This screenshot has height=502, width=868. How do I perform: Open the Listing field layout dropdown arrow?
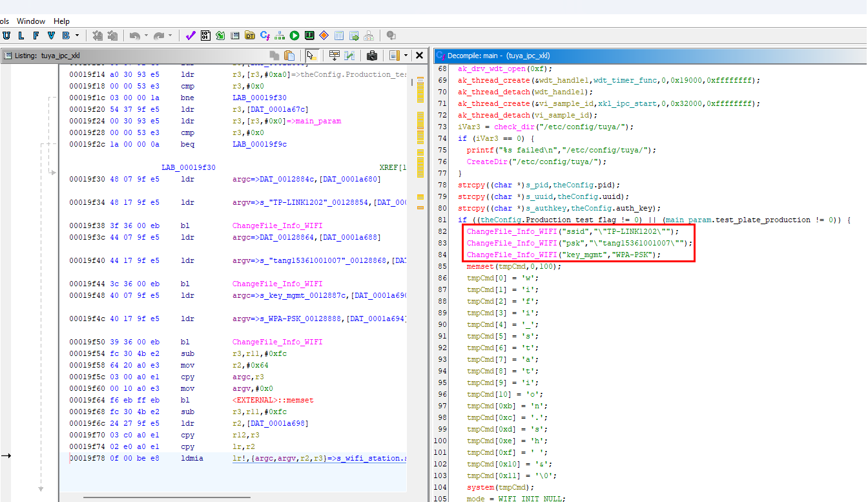click(x=406, y=56)
